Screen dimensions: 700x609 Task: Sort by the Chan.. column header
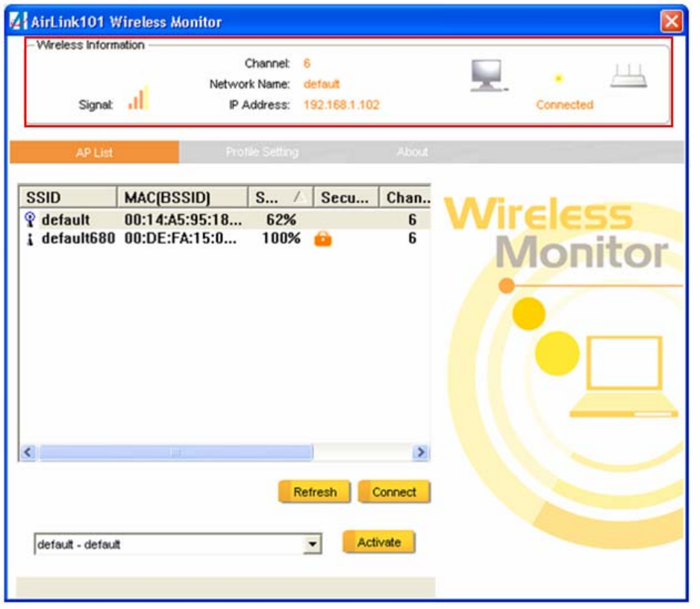coord(405,197)
